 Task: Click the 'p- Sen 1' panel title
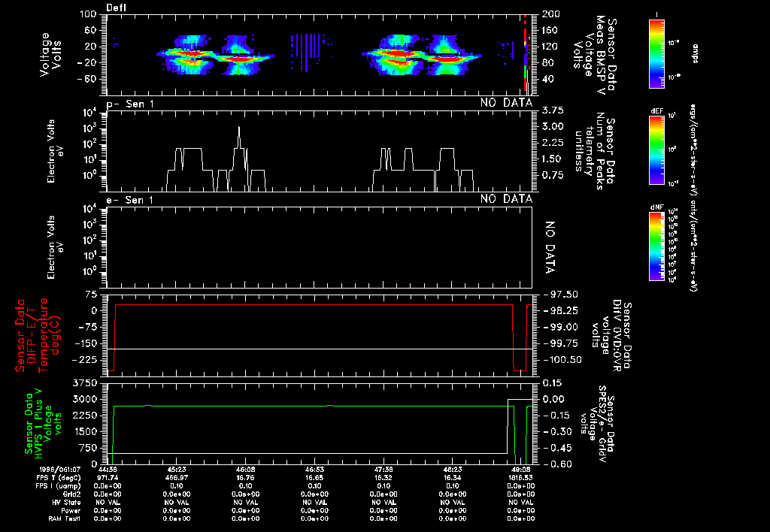pyautogui.click(x=129, y=103)
